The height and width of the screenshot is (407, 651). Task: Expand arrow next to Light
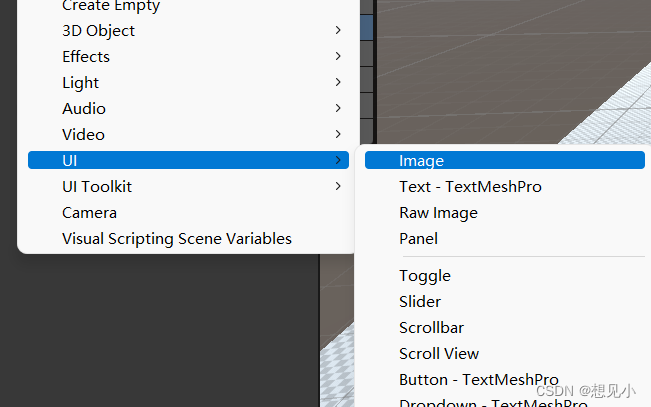tap(338, 82)
